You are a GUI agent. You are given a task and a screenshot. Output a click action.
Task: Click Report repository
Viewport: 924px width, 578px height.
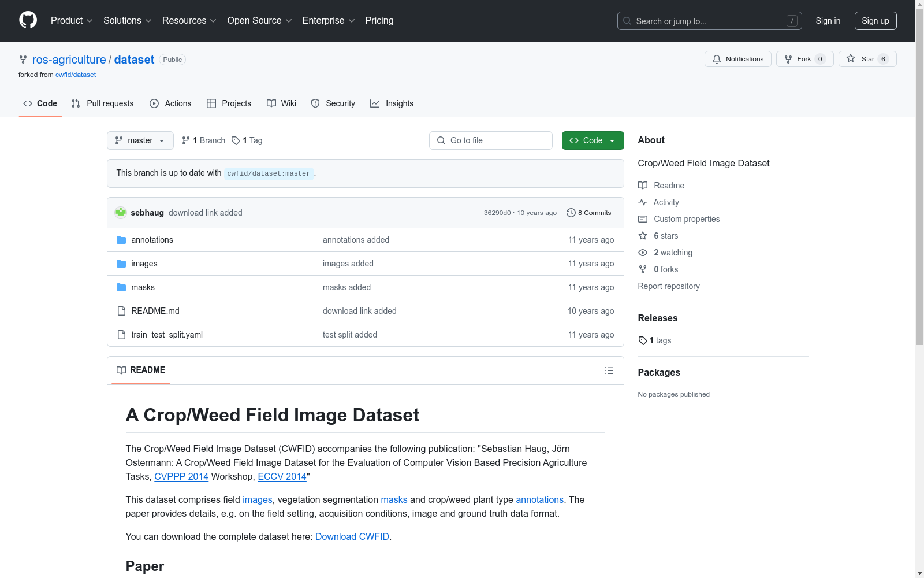point(669,286)
